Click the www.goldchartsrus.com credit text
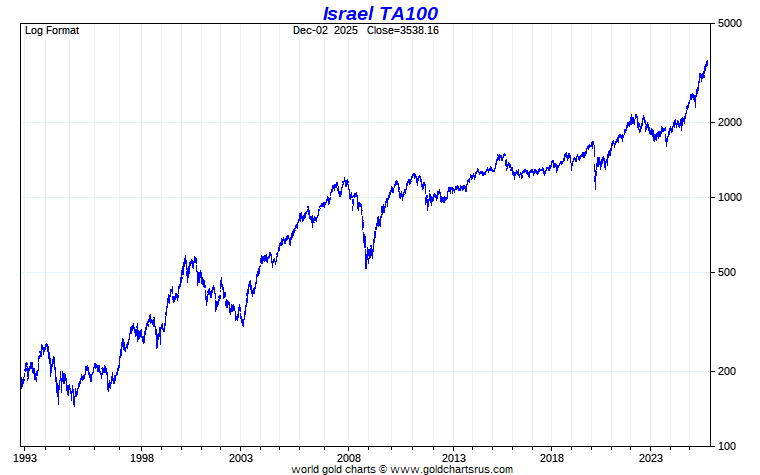The height and width of the screenshot is (475, 760). (451, 470)
